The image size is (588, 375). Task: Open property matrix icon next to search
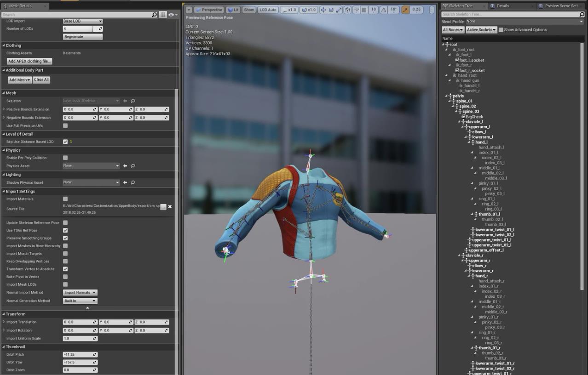163,14
